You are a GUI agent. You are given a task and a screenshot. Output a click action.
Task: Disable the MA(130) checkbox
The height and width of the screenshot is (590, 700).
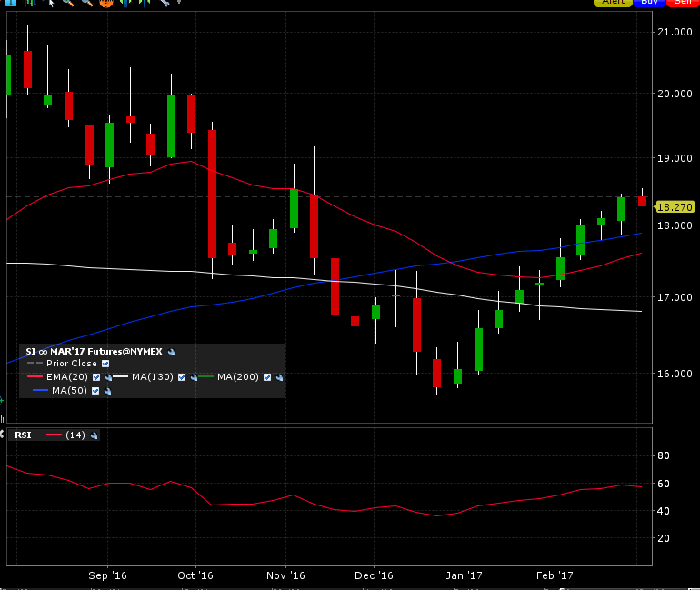pyautogui.click(x=182, y=377)
